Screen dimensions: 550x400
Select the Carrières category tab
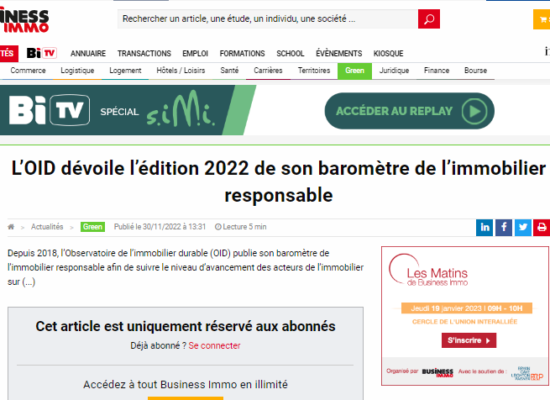click(x=268, y=71)
